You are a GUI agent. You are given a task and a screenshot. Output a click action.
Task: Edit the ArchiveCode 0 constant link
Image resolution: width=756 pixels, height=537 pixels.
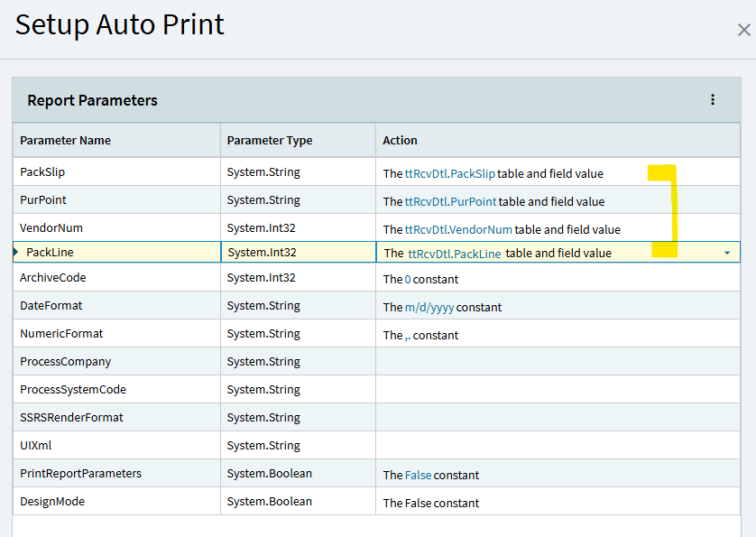pyautogui.click(x=408, y=279)
